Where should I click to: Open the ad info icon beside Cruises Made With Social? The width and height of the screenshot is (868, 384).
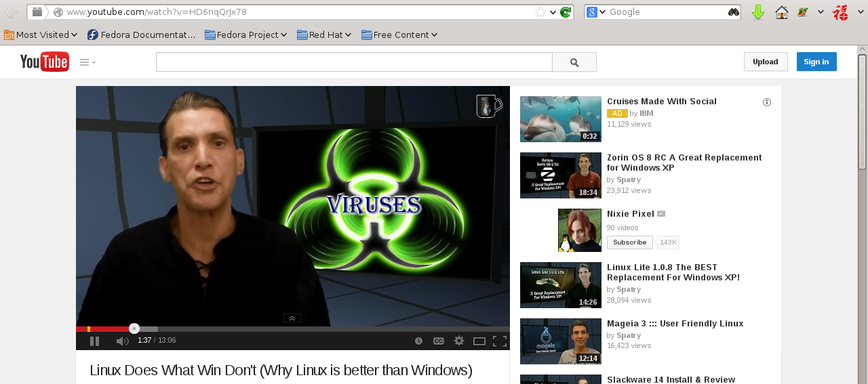(x=767, y=102)
